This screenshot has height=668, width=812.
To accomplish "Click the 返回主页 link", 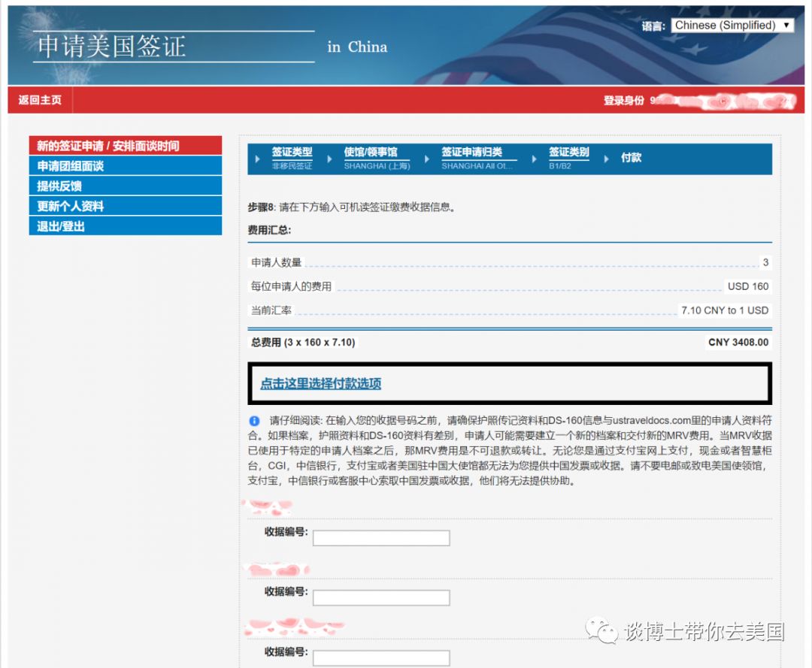I will point(39,99).
